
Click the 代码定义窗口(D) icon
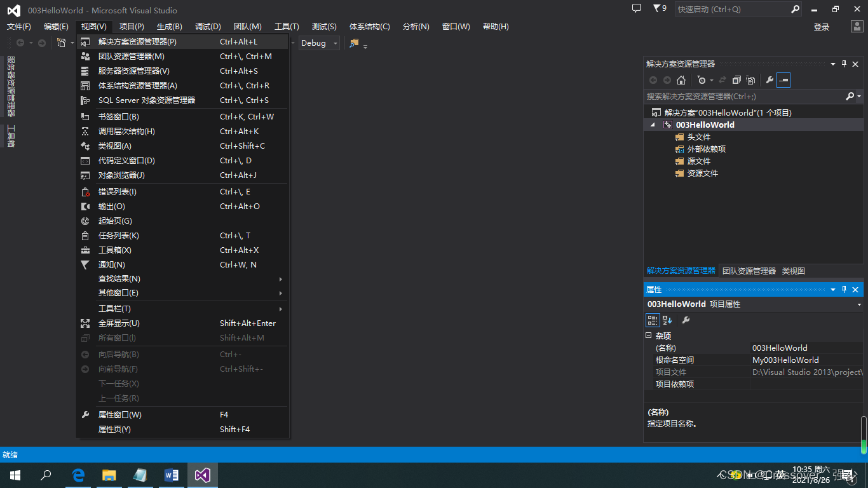click(x=85, y=160)
